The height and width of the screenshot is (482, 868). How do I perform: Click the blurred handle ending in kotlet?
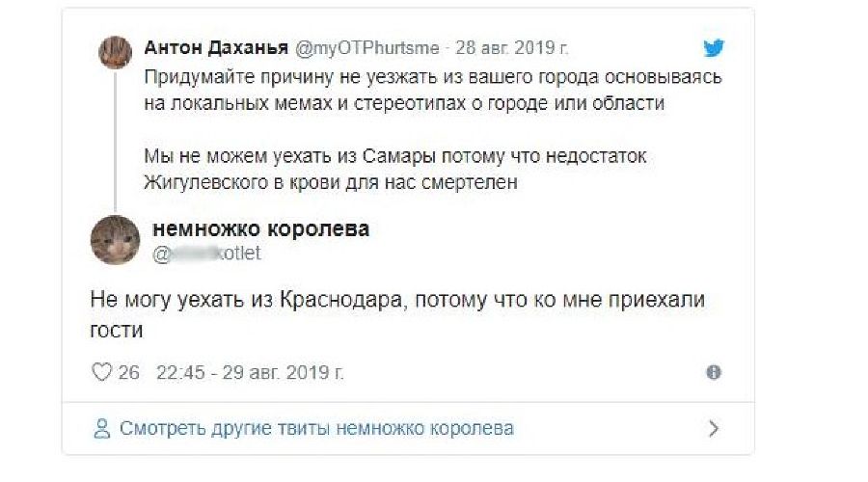pyautogui.click(x=206, y=254)
